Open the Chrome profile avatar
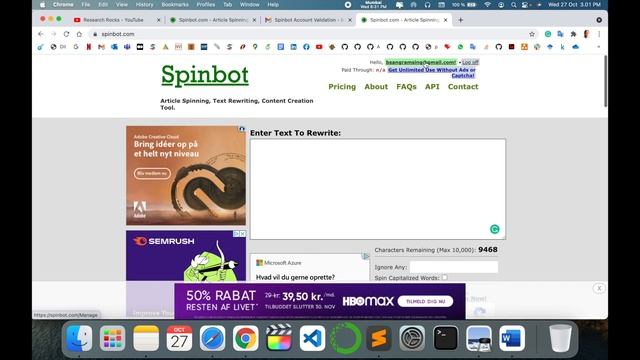640x360 pixels. tap(587, 34)
